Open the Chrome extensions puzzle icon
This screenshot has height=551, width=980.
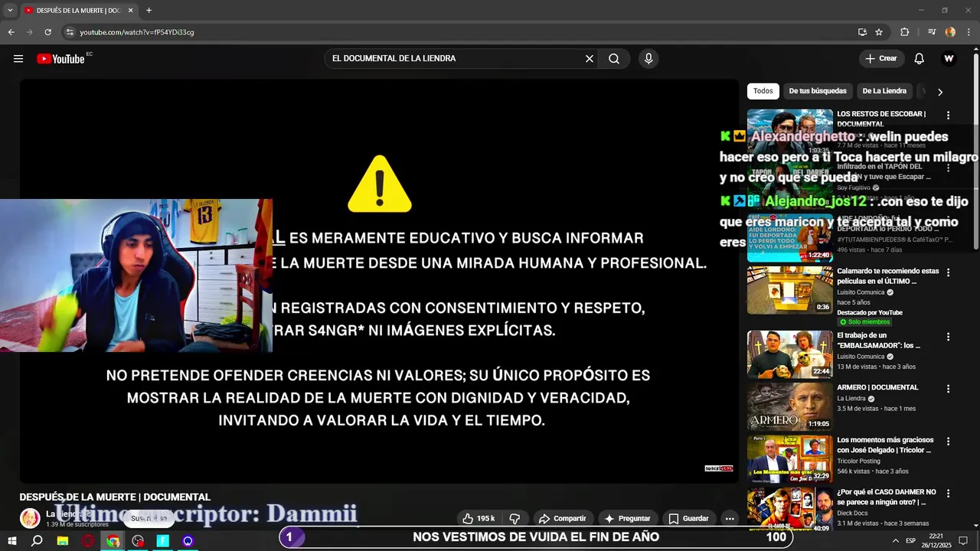point(905,32)
